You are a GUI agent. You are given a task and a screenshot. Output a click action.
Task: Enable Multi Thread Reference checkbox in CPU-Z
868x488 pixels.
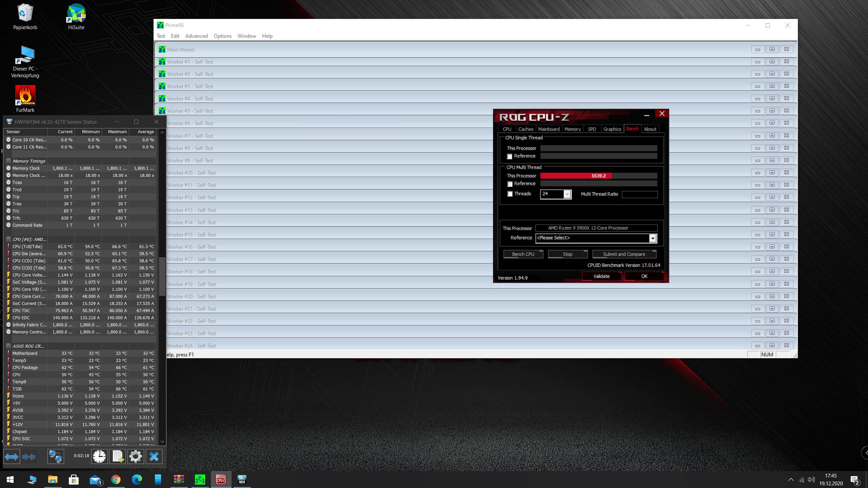coord(510,184)
